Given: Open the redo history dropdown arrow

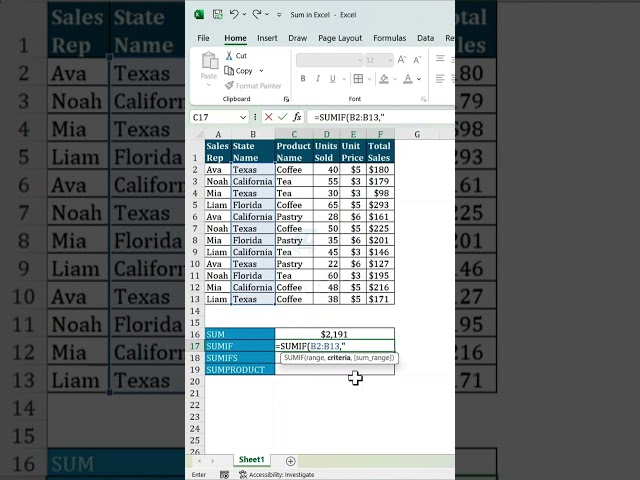Looking at the screenshot, I should point(267,14).
